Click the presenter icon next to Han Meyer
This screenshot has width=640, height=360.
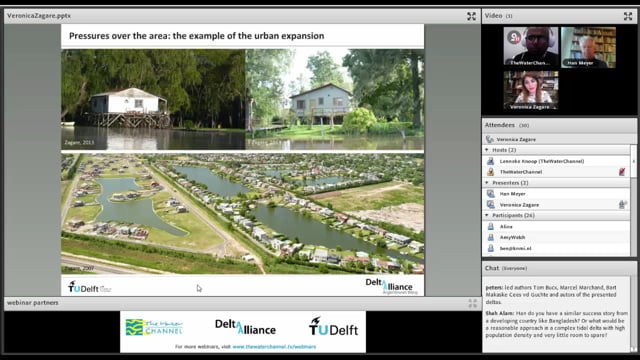pyautogui.click(x=491, y=194)
